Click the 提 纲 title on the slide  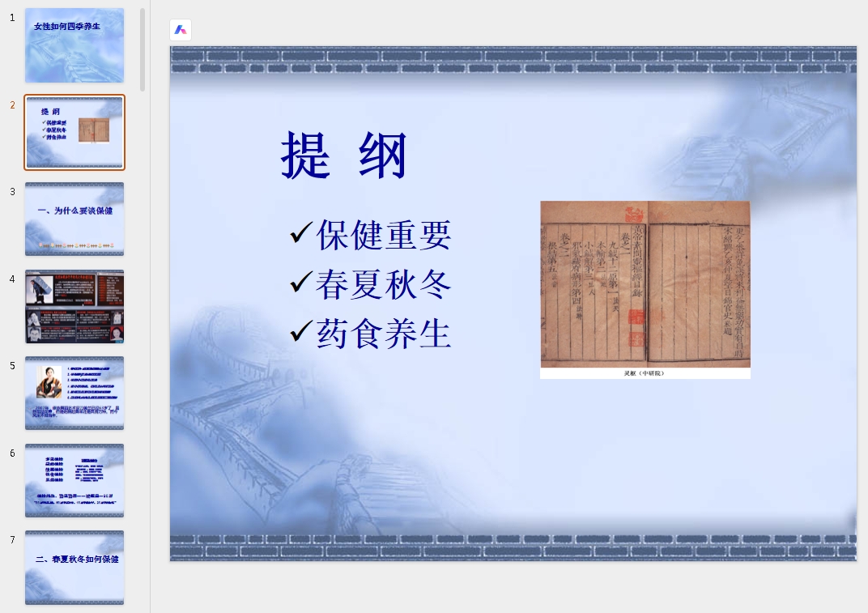tap(346, 155)
